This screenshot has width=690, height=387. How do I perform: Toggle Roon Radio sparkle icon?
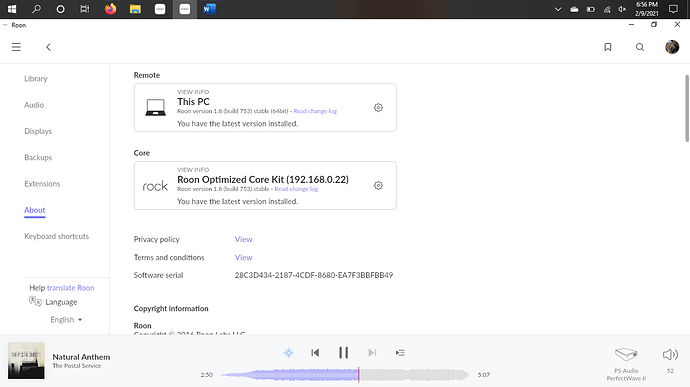pyautogui.click(x=288, y=353)
